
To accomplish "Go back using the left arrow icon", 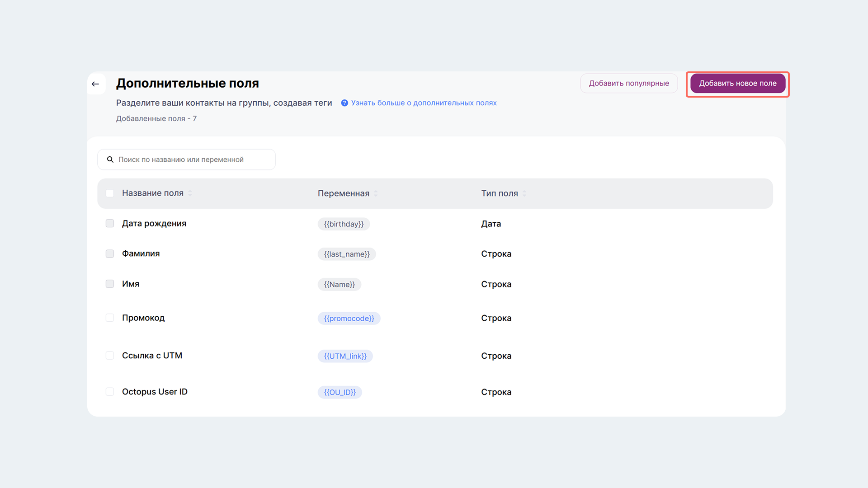I will tap(95, 84).
